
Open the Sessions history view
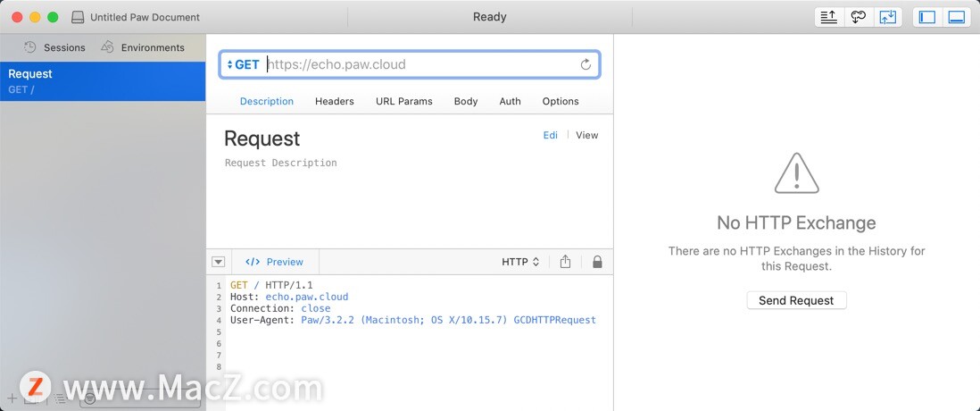click(54, 47)
